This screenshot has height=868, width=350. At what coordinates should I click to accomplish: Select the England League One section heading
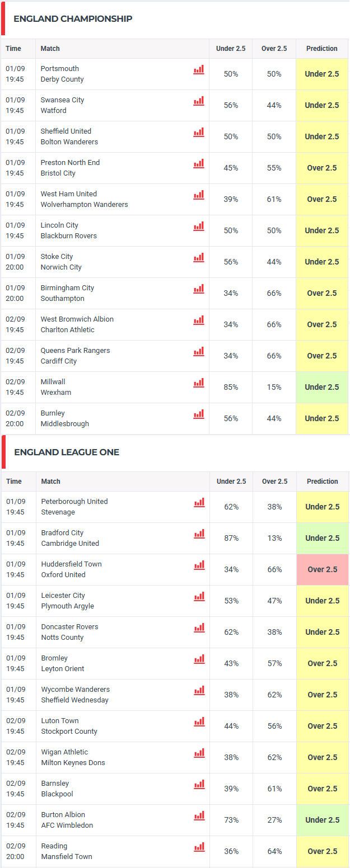coord(67,452)
